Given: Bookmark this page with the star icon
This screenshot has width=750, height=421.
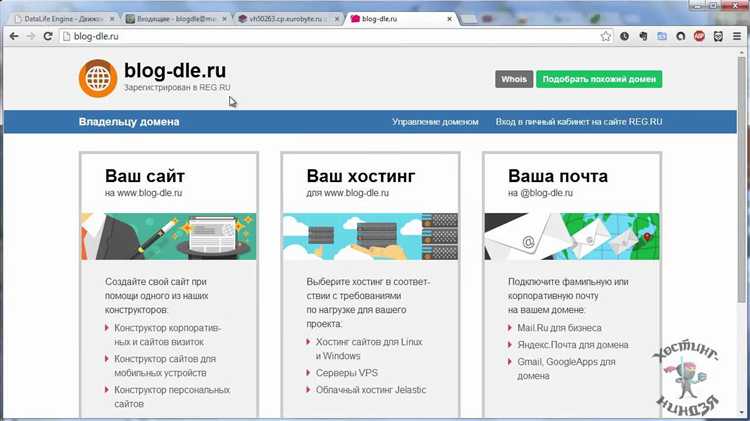Looking at the screenshot, I should point(606,36).
